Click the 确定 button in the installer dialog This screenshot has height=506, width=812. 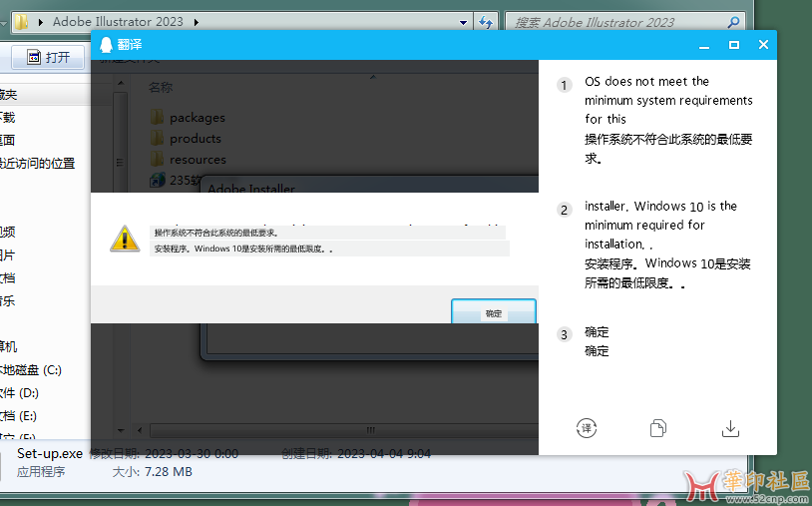click(x=493, y=312)
